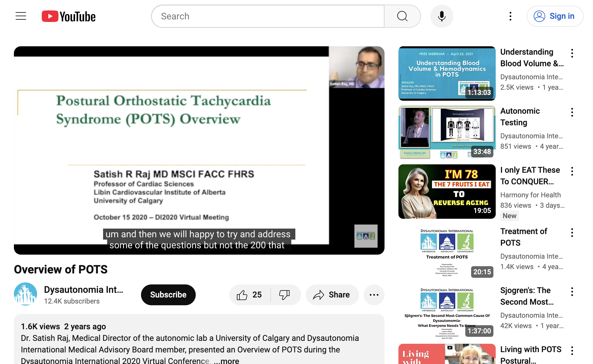Click Treatment of POTS title
The width and height of the screenshot is (593, 364).
tap(524, 237)
